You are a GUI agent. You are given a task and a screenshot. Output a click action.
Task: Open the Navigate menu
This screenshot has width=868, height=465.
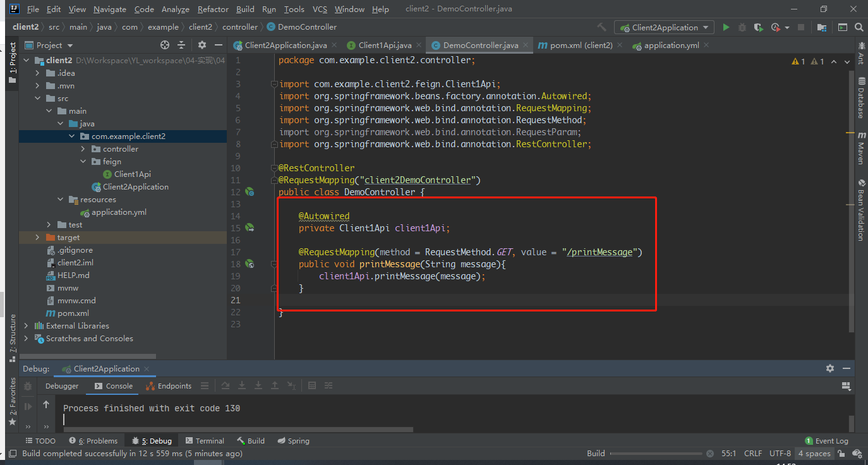[110, 9]
